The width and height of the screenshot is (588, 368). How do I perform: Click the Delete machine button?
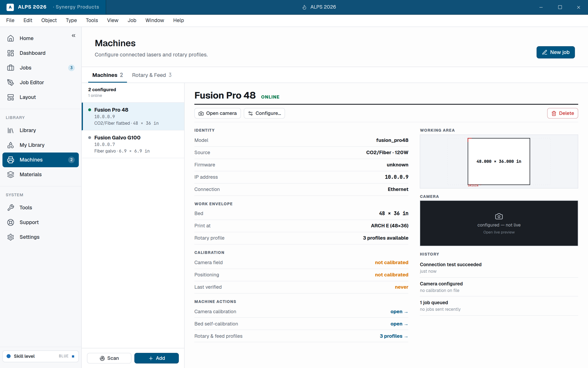562,113
